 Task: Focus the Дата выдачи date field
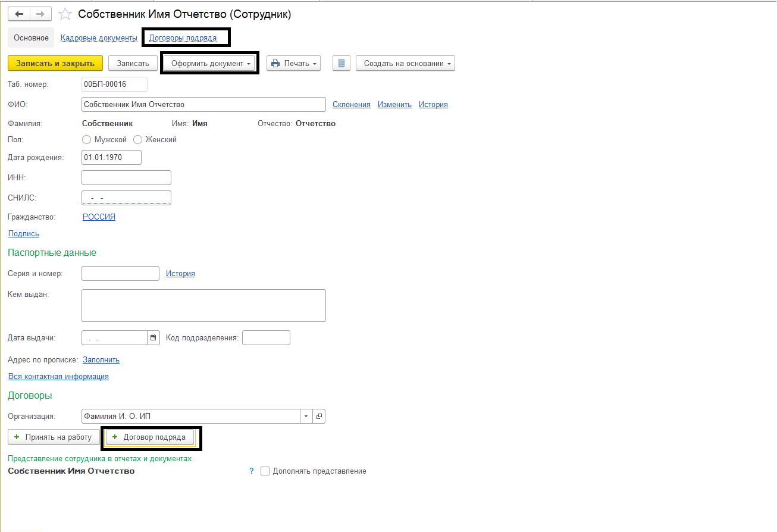pyautogui.click(x=114, y=338)
